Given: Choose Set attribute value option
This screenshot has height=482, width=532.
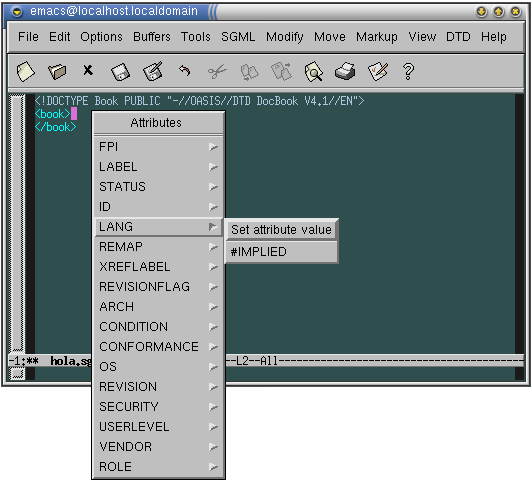Looking at the screenshot, I should (281, 230).
